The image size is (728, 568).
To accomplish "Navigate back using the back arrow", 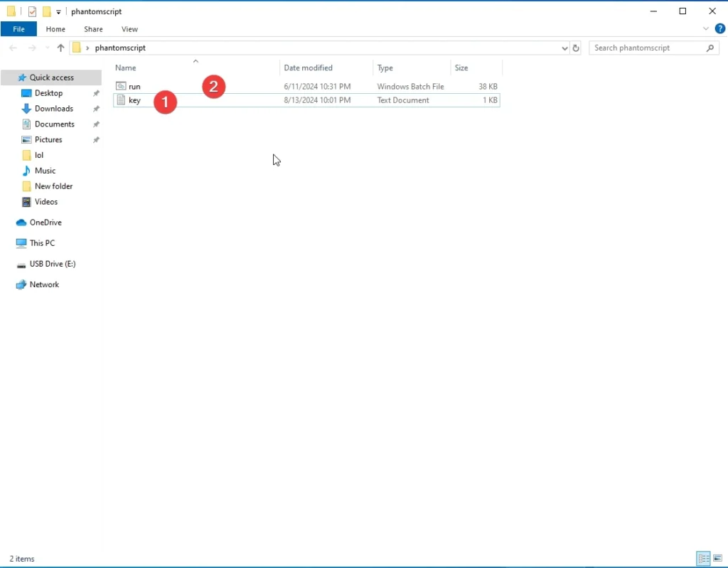I will click(13, 48).
